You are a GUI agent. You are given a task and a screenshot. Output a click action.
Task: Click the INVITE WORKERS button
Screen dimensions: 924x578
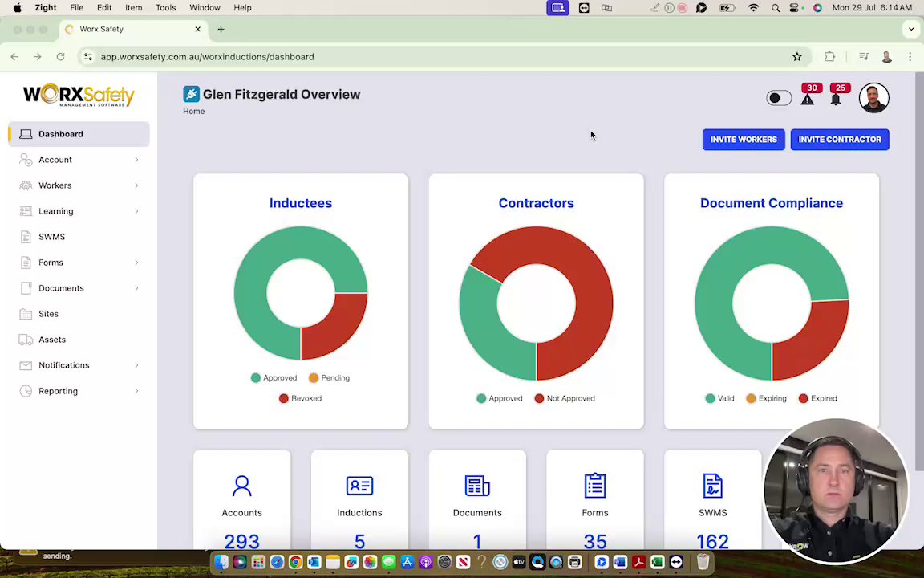click(744, 140)
